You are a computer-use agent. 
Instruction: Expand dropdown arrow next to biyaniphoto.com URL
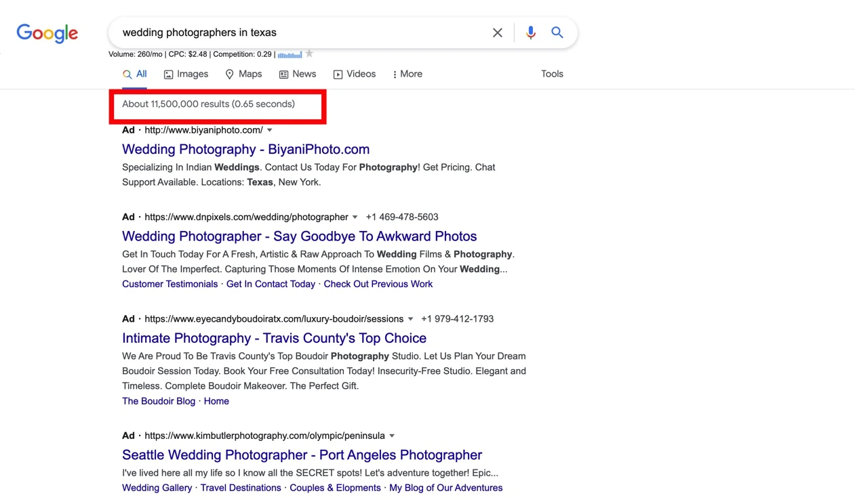pyautogui.click(x=270, y=130)
